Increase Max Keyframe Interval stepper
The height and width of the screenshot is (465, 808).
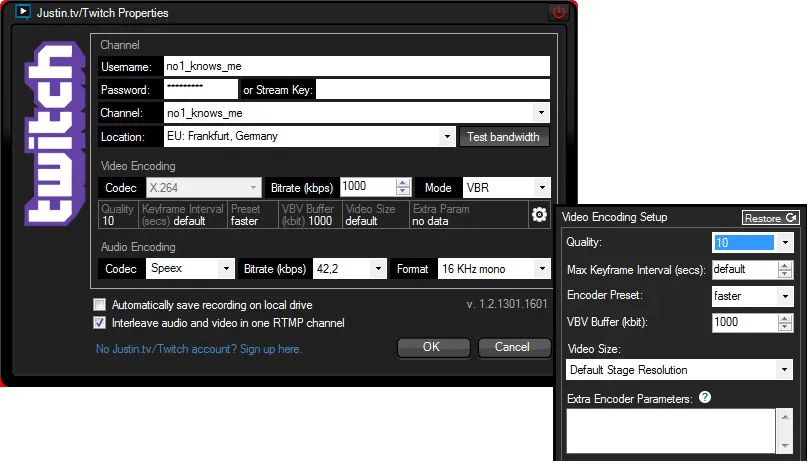click(x=785, y=265)
